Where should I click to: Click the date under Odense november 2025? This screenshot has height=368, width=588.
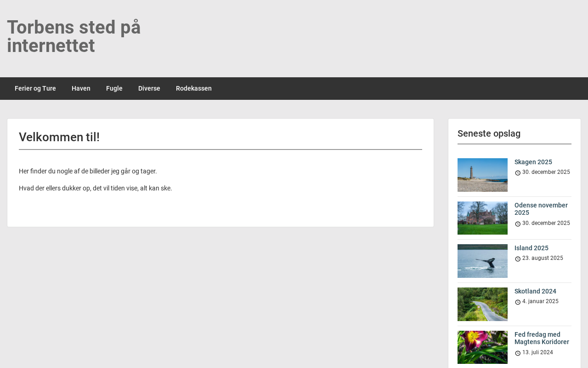point(546,223)
